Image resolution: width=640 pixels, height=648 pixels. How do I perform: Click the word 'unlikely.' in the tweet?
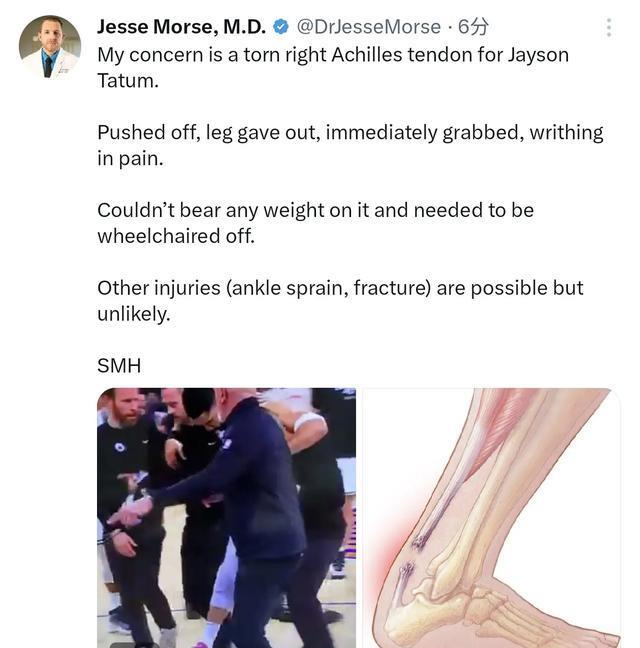tap(134, 314)
